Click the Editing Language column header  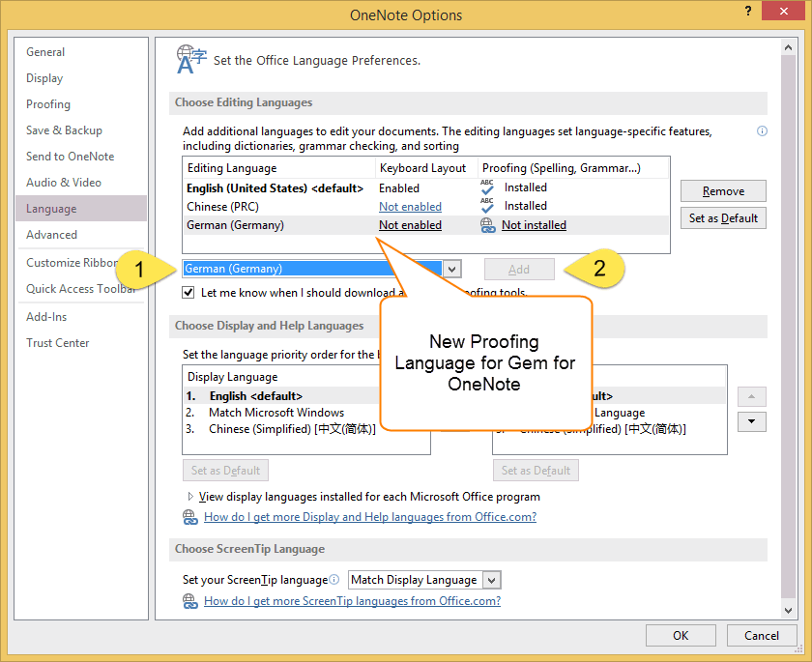tap(279, 168)
